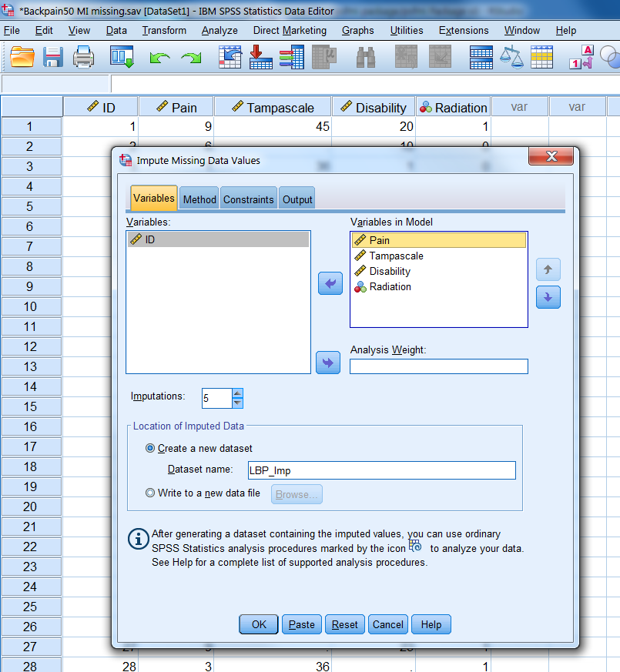This screenshot has width=620, height=672.
Task: Select row 10 header in data editor
Action: tap(32, 306)
